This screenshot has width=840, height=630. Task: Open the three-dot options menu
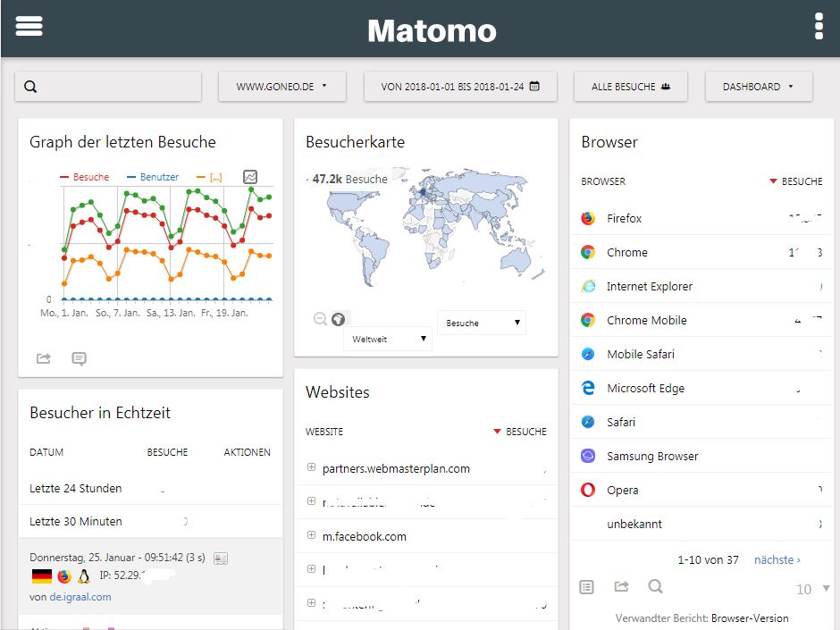[x=819, y=26]
